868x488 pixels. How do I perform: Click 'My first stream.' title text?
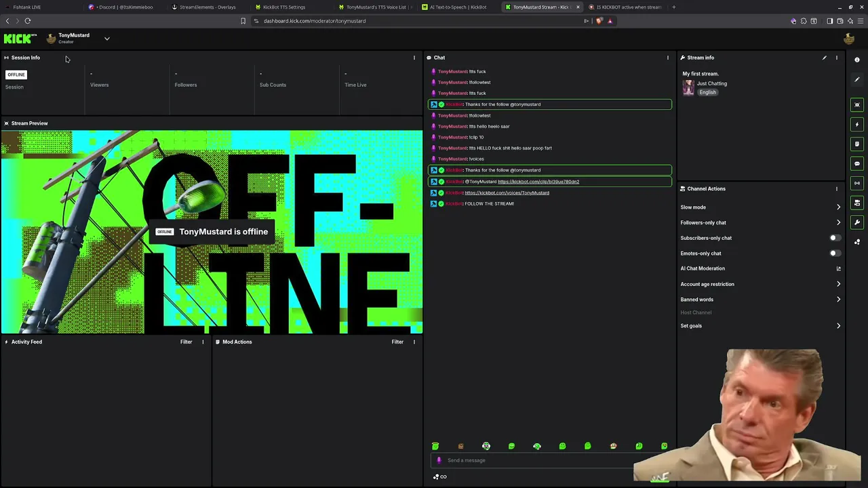(701, 74)
